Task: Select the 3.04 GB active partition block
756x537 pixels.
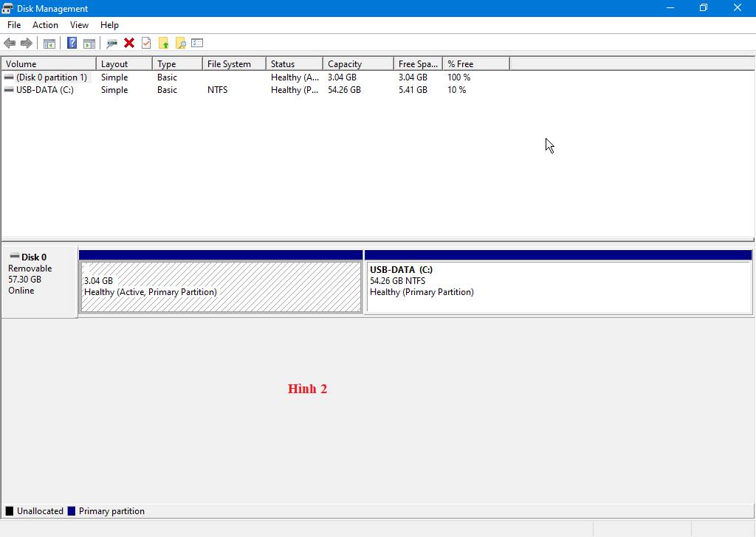Action: (221, 286)
